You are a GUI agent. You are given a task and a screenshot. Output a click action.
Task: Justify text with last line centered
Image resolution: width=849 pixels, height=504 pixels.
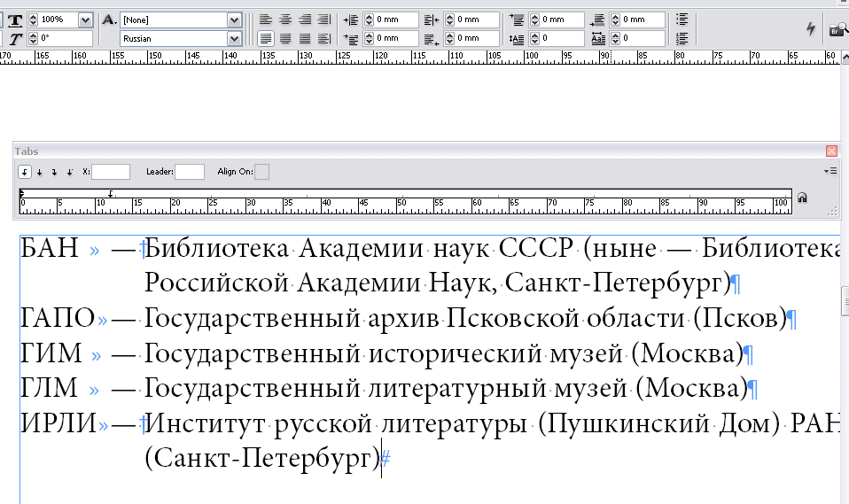click(x=285, y=38)
